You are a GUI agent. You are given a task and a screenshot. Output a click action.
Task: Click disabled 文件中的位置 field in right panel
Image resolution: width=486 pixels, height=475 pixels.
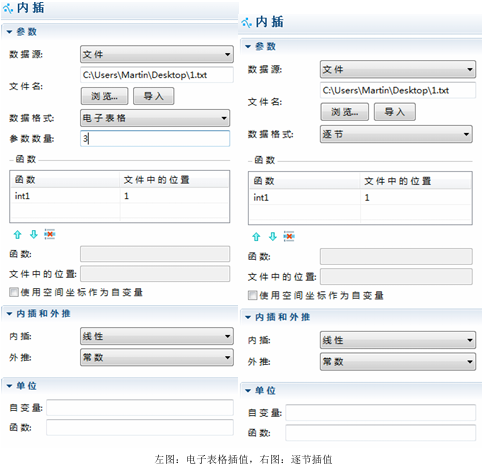pos(396,277)
